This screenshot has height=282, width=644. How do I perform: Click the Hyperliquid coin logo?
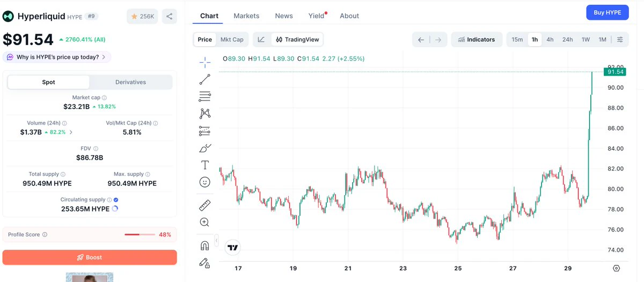tap(8, 16)
